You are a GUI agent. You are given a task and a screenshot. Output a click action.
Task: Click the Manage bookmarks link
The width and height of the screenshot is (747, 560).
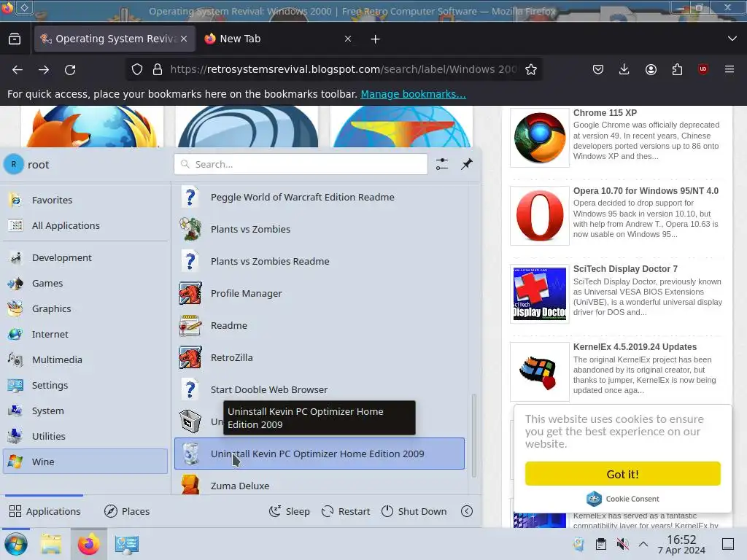point(413,94)
